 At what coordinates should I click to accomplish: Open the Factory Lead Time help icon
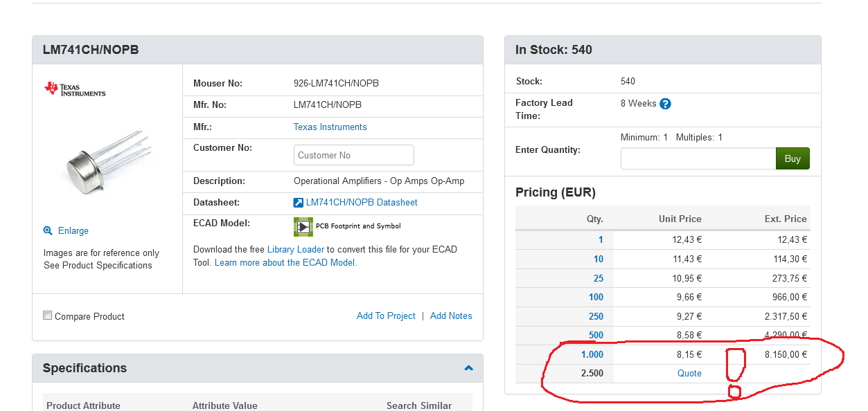pyautogui.click(x=665, y=104)
